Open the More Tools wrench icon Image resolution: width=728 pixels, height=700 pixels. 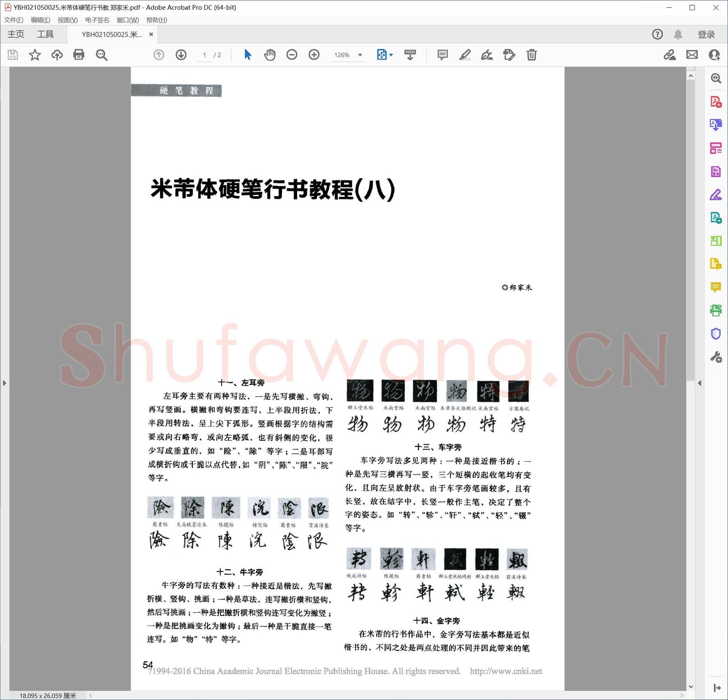coord(716,357)
